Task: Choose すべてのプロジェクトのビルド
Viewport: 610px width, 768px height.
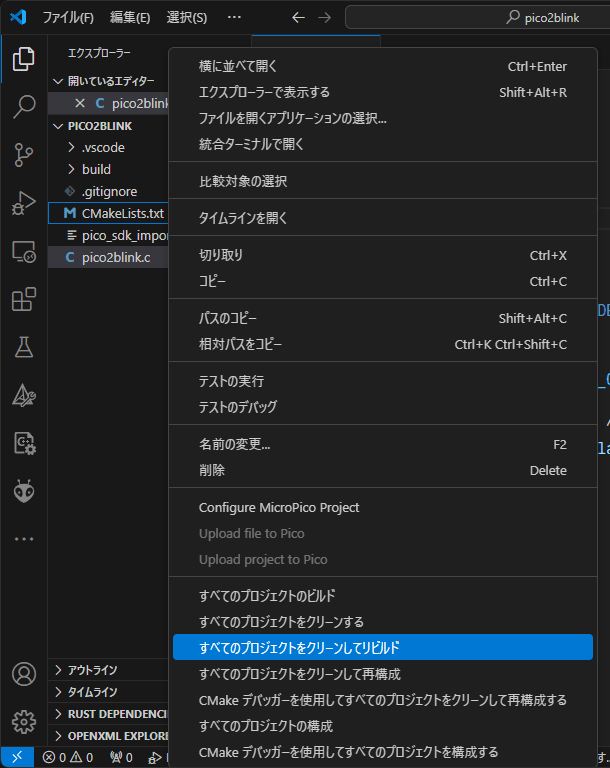Action: pyautogui.click(x=383, y=596)
